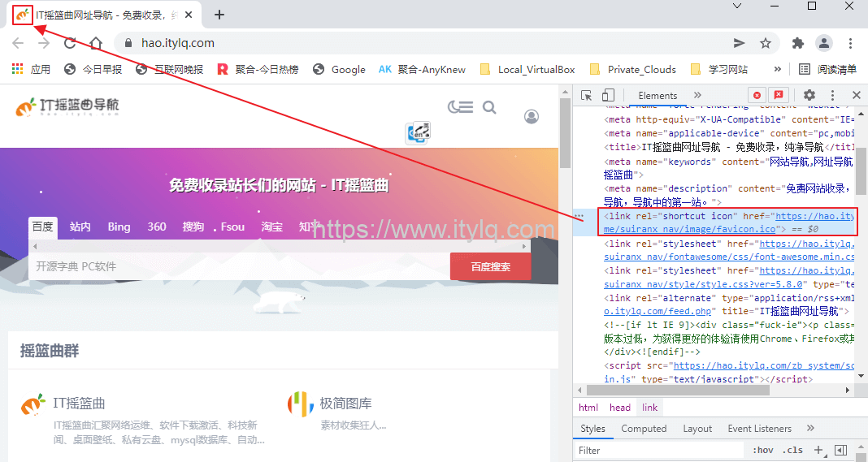
Task: Open the Private_Clouds bookmark folder
Action: click(633, 69)
